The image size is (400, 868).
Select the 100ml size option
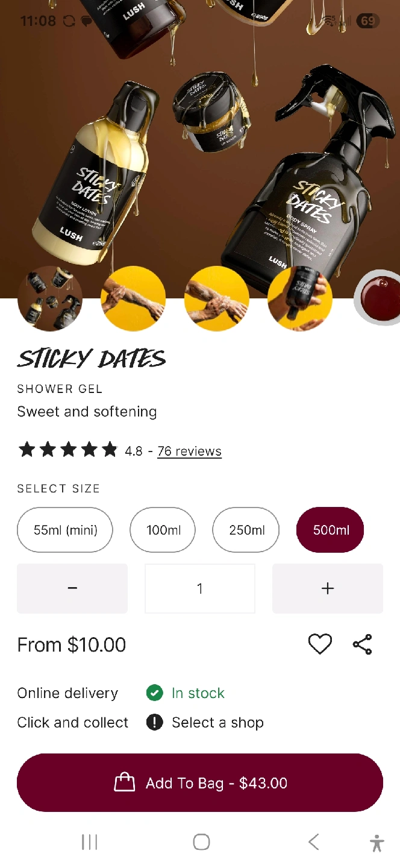click(163, 530)
